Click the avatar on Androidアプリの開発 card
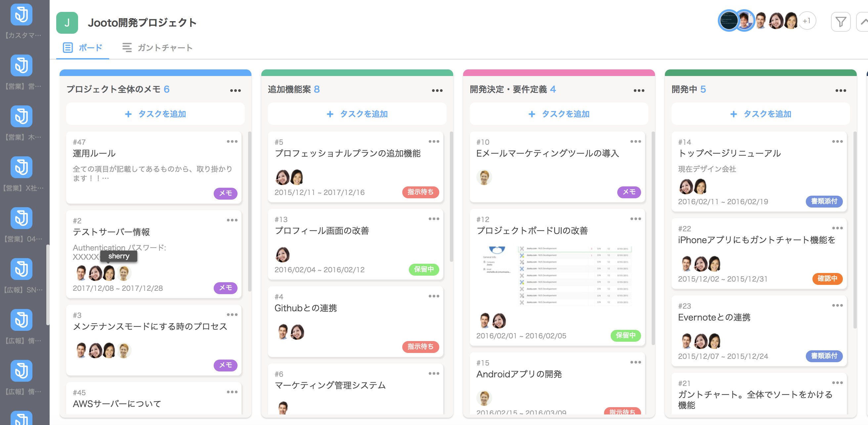This screenshot has height=425, width=868. (x=484, y=398)
